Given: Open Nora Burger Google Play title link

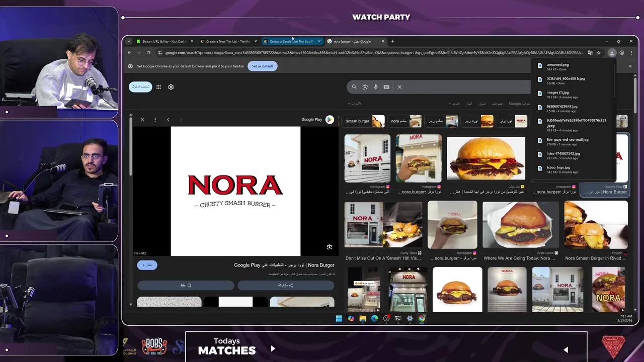Looking at the screenshot, I should [x=284, y=265].
